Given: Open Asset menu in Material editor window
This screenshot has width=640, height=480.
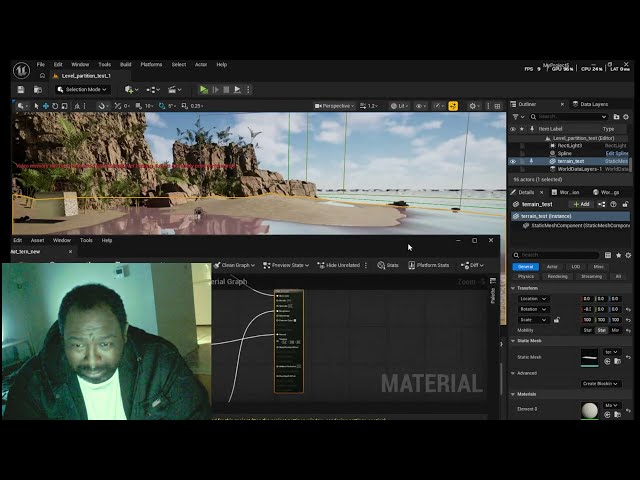Looking at the screenshot, I should [38, 240].
